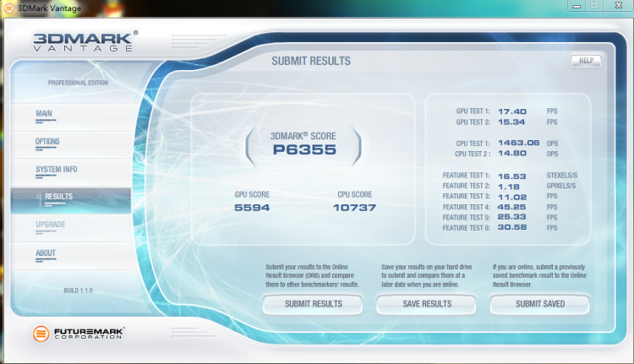
Task: Select CPU Test 1 value 1463.06
Action: pyautogui.click(x=519, y=143)
